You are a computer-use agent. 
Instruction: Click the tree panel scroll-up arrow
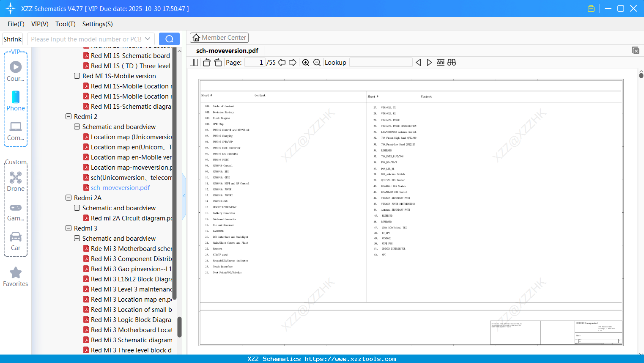[x=179, y=51]
